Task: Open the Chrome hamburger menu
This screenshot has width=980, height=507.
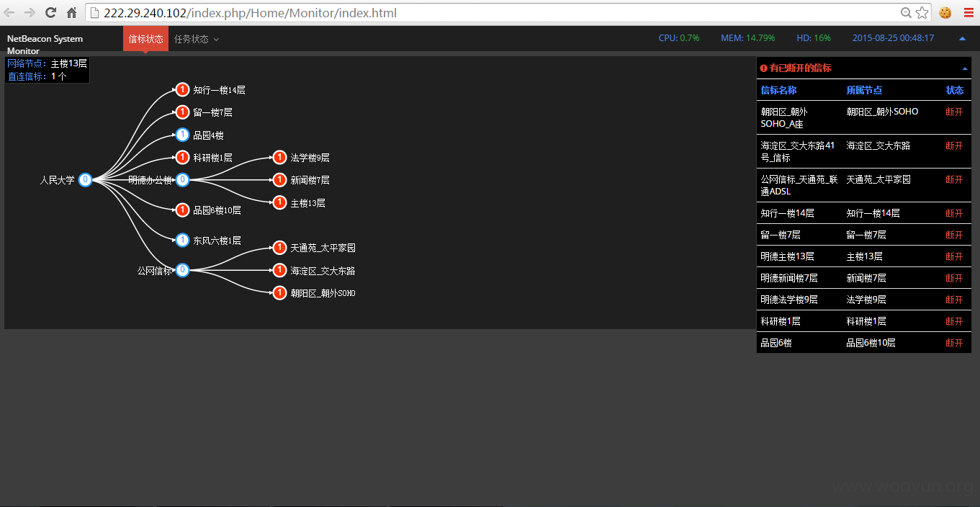Action: click(968, 12)
